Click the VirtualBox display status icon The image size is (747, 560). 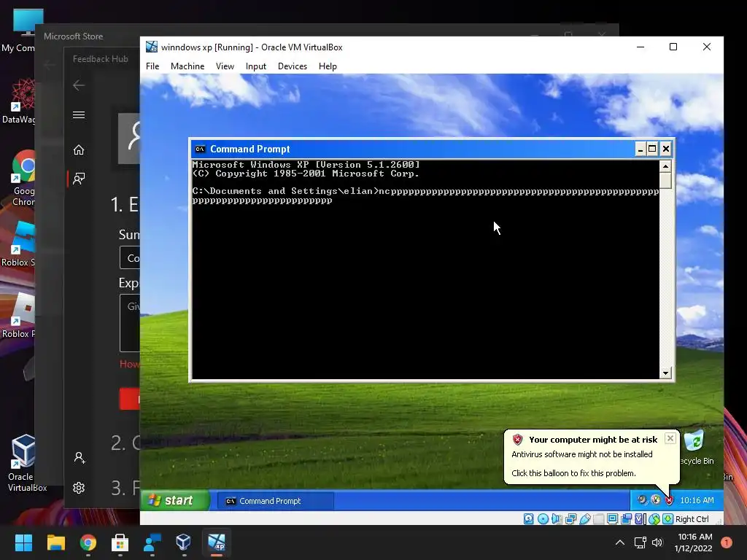612,519
